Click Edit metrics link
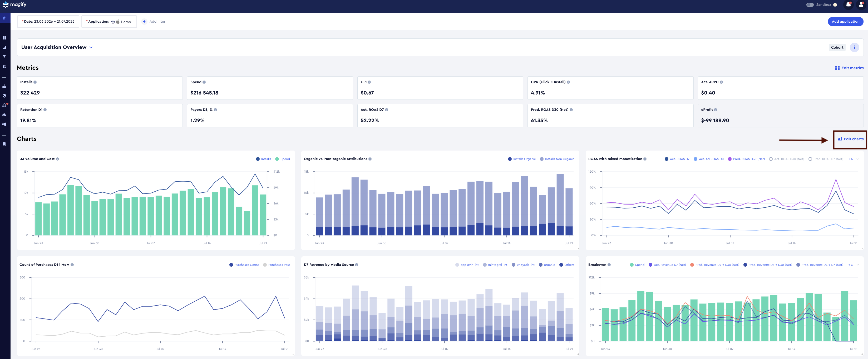Image resolution: width=868 pixels, height=359 pixels. [849, 68]
